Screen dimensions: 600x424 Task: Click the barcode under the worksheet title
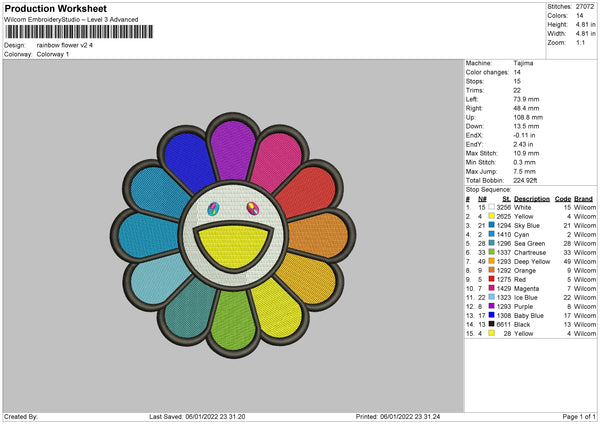[80, 32]
